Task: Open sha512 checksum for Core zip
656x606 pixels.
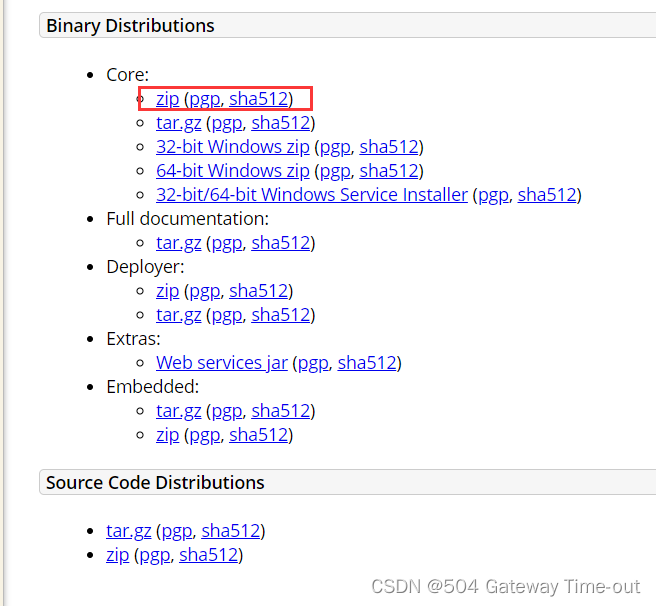Action: tap(258, 99)
